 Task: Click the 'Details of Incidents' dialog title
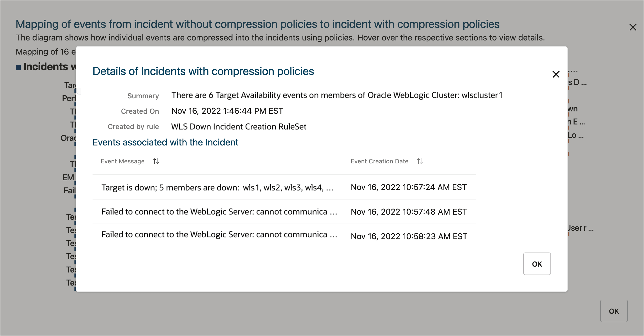(203, 71)
